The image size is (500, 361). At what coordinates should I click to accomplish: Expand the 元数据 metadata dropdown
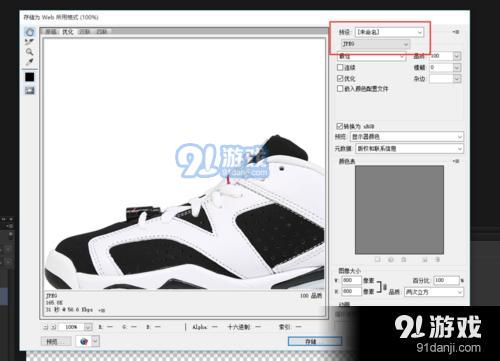click(x=409, y=148)
